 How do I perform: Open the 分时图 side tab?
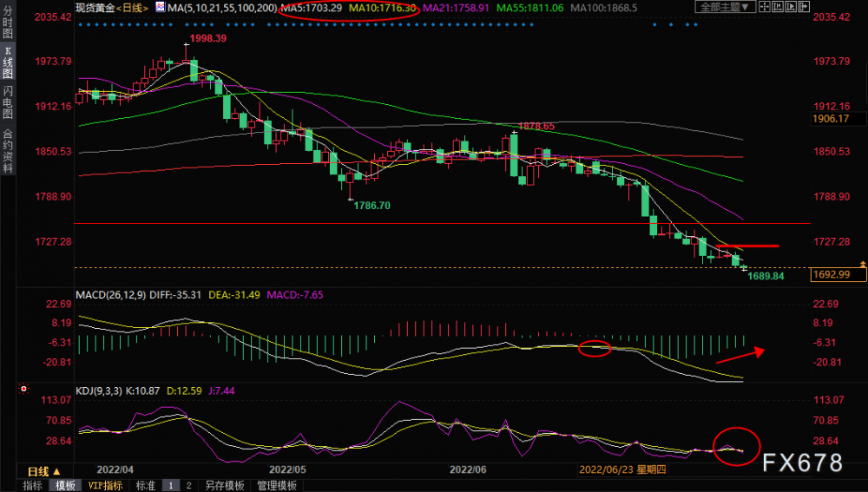coord(8,23)
